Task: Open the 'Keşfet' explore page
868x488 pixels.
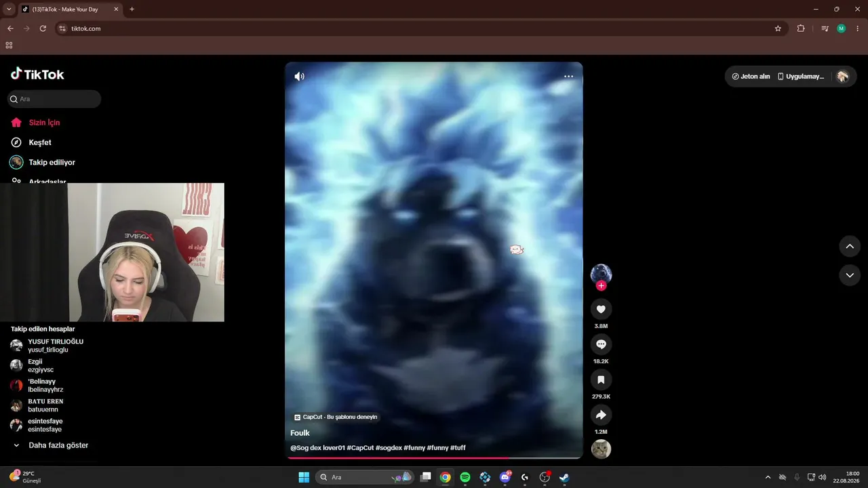Action: 40,142
